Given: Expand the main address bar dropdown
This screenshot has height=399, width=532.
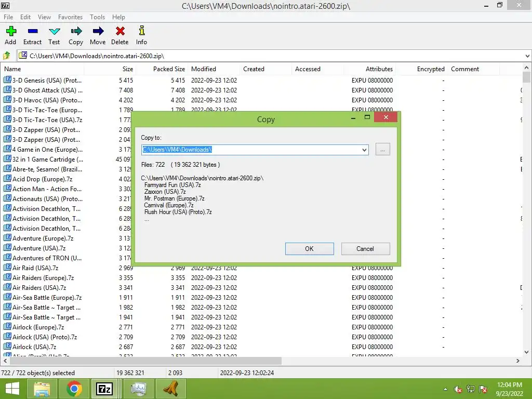Looking at the screenshot, I should point(527,56).
